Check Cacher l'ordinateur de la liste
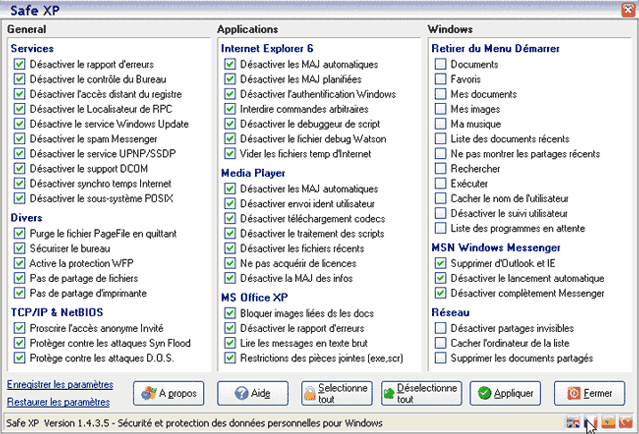639x434 pixels. click(441, 343)
